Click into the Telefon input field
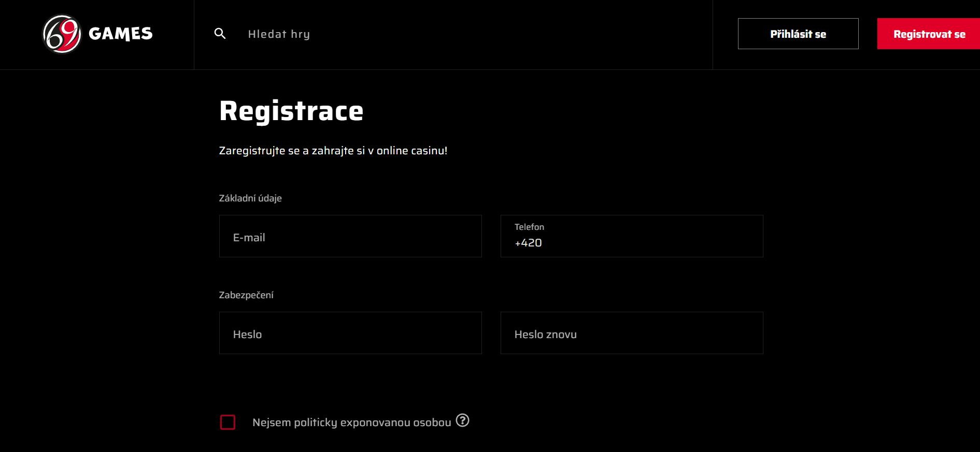 pyautogui.click(x=632, y=236)
